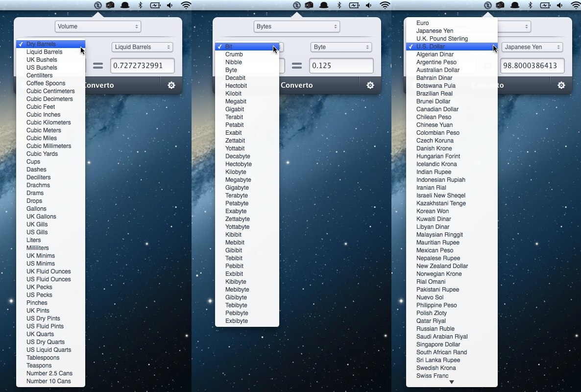Viewport: 581px width, 392px height.
Task: Click Converto menu bar icon above Bytes window
Action: (296, 5)
